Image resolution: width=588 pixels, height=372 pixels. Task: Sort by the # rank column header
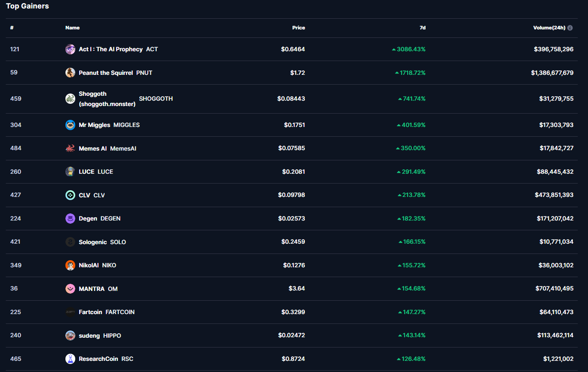pos(12,28)
